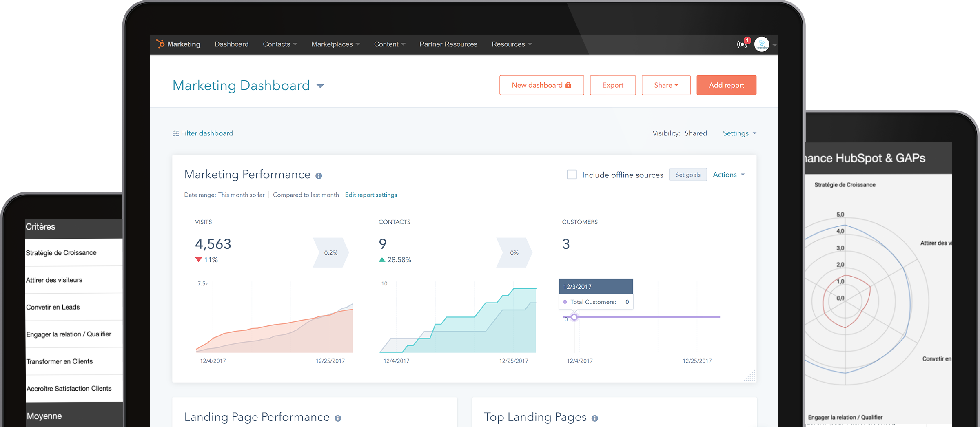The image size is (980, 427).
Task: Click the HubSpot sprocket logo
Action: (160, 44)
